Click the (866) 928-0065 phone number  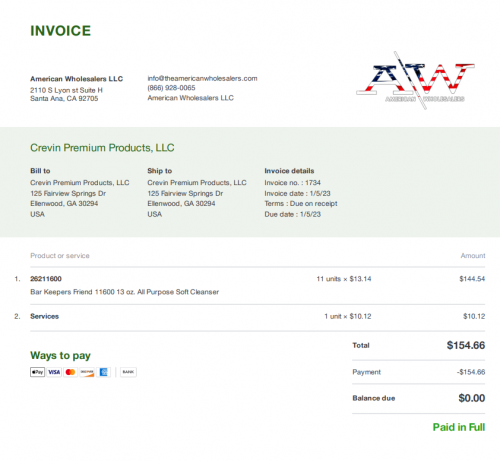(171, 88)
